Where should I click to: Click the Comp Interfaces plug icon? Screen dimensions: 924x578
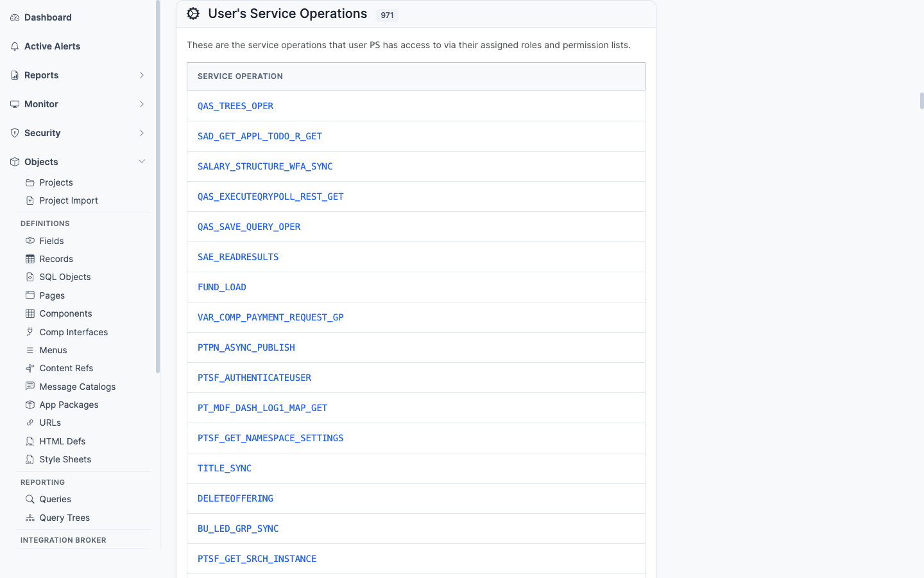(x=30, y=332)
